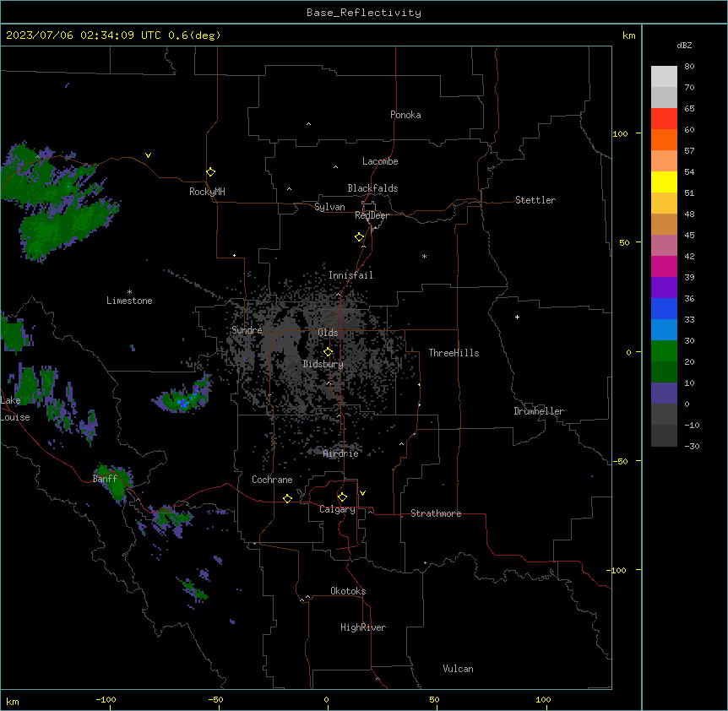Click the Lacombe city label
Image resolution: width=728 pixels, height=711 pixels.
tap(380, 161)
